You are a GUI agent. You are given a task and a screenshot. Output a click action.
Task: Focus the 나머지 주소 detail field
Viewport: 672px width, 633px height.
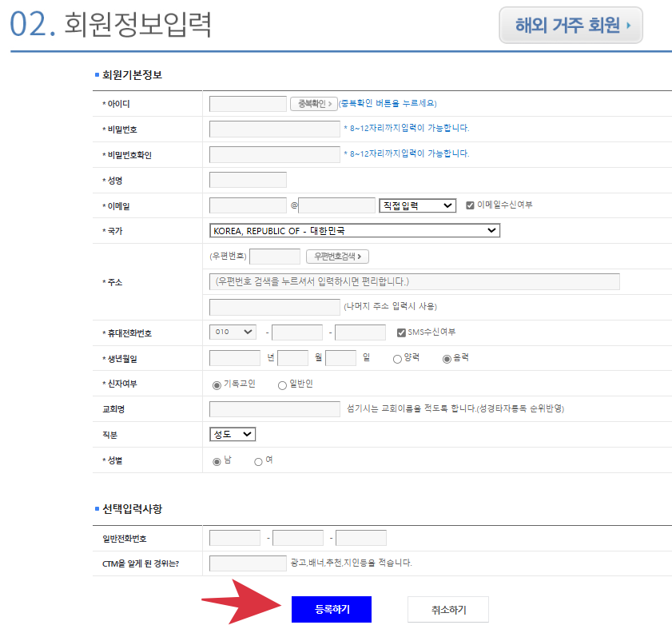(274, 307)
